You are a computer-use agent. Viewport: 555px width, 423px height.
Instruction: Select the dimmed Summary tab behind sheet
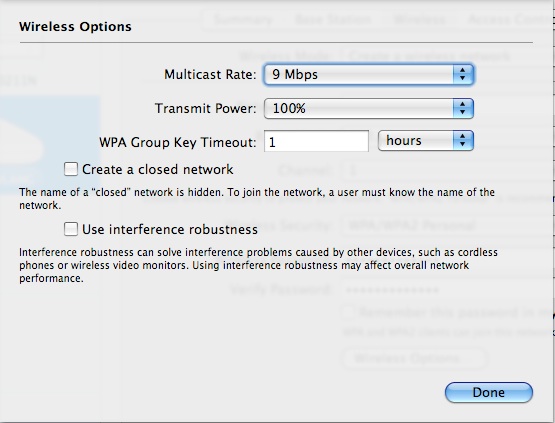[243, 19]
